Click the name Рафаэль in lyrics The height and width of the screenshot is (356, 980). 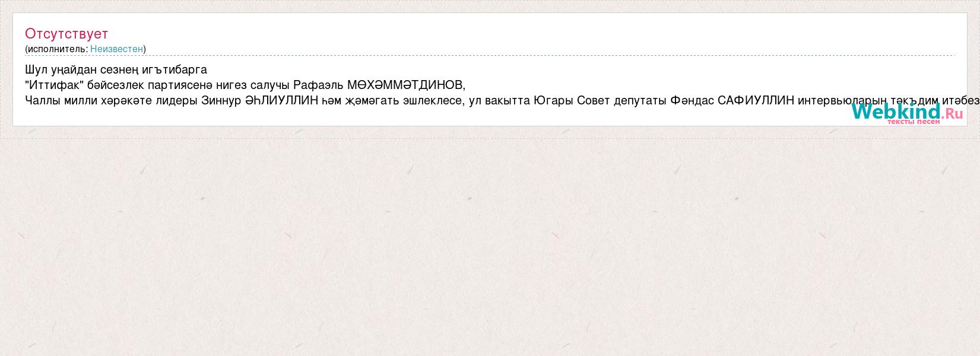tap(318, 85)
